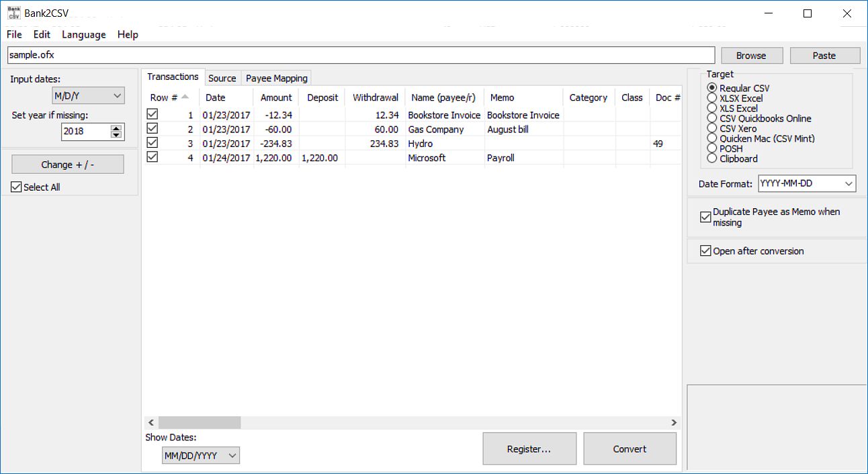Open the Date Format YYYY-MM-DD dropdown
Viewport: 868px width, 474px height.
[807, 183]
